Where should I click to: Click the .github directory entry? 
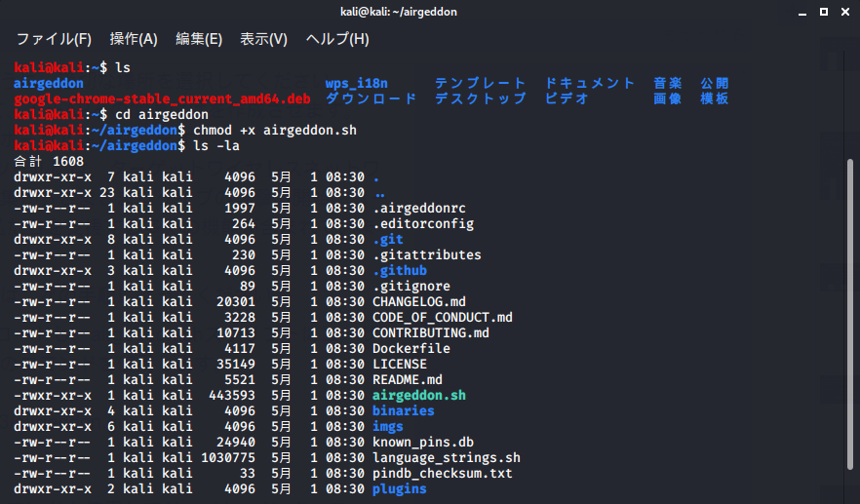point(400,270)
